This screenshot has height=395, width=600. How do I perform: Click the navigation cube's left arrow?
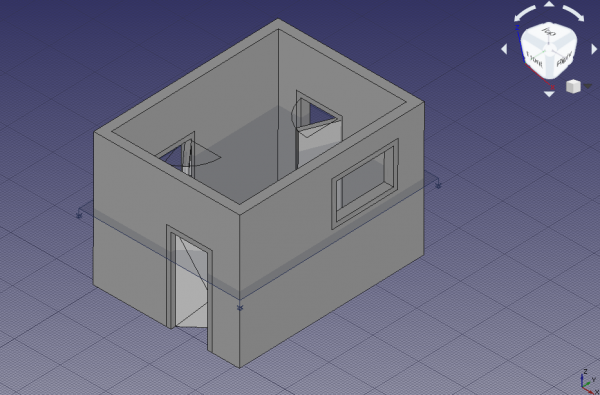click(504, 49)
